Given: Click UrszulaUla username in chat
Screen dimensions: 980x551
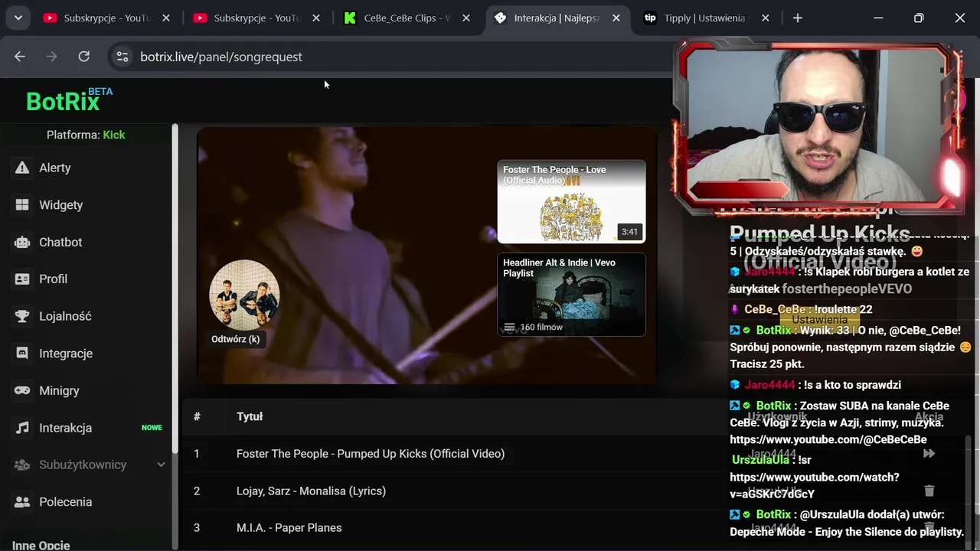Looking at the screenshot, I should [761, 460].
